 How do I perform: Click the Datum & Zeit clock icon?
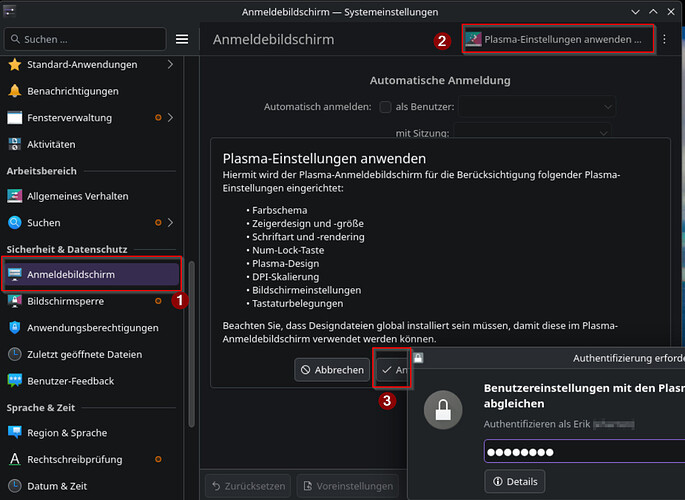[x=14, y=486]
